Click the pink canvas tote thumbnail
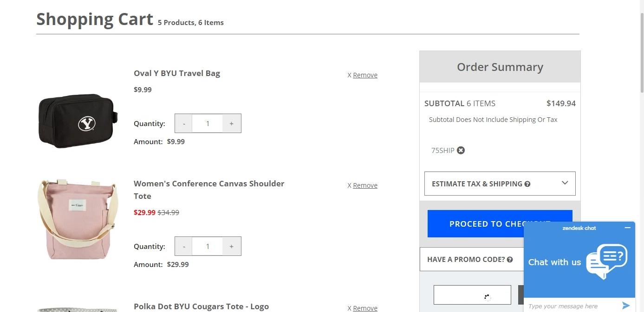The image size is (644, 312). pos(77,220)
